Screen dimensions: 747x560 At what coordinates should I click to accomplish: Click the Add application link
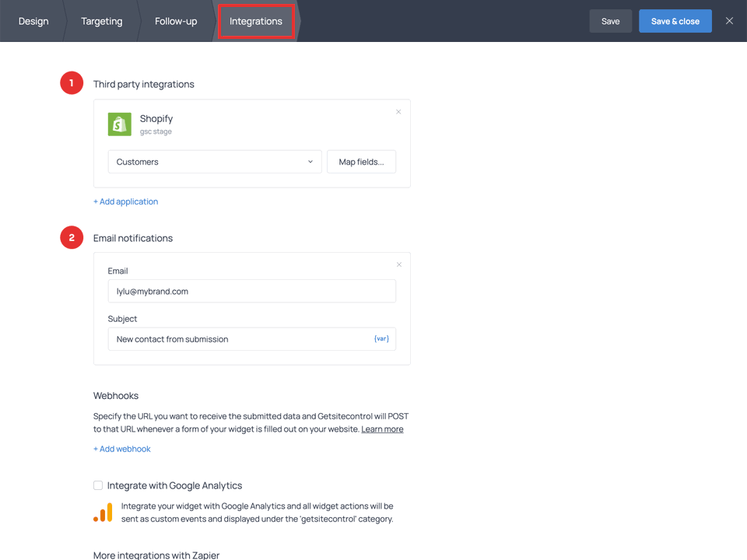(x=125, y=201)
